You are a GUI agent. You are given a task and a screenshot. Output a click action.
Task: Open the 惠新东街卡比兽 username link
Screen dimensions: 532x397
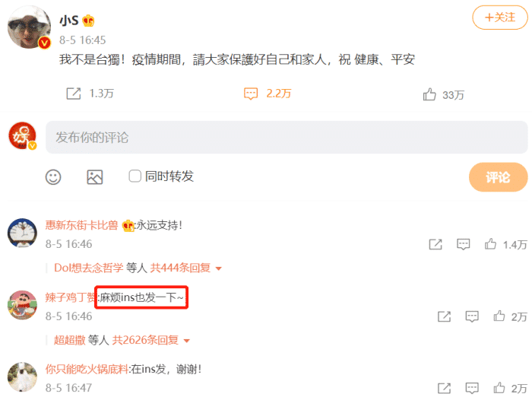point(81,225)
